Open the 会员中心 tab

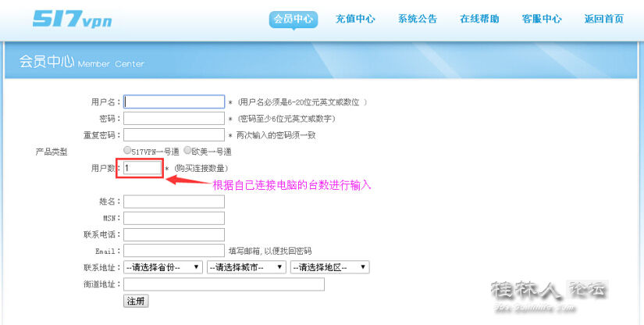[293, 20]
